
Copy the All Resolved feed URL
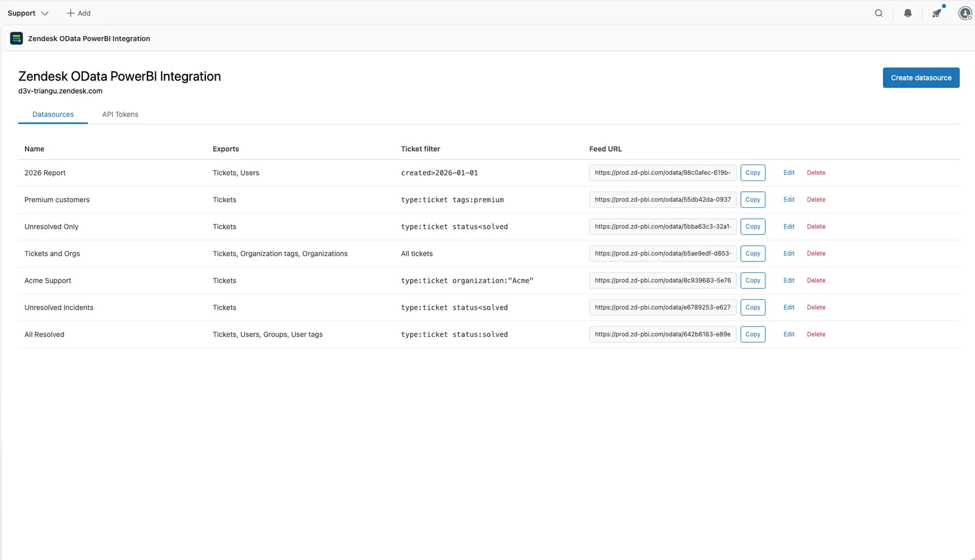point(753,335)
